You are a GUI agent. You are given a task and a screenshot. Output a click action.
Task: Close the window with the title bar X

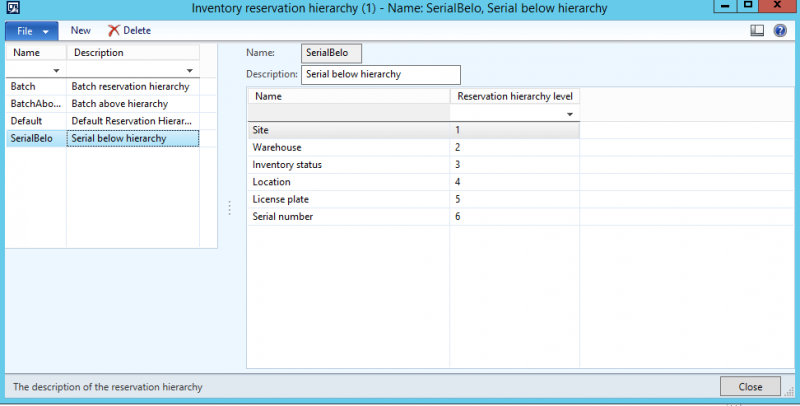click(778, 6)
